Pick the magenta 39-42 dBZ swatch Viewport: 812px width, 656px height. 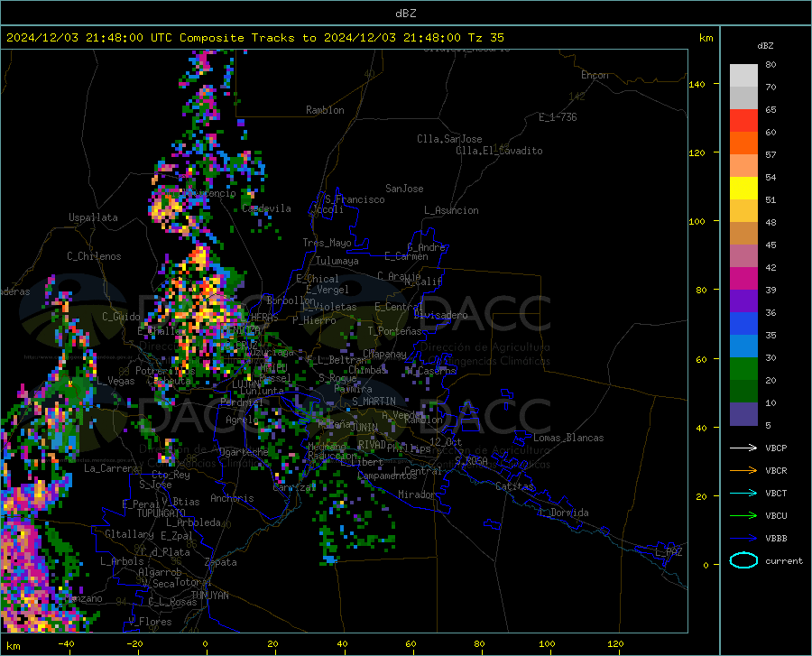pos(743,279)
